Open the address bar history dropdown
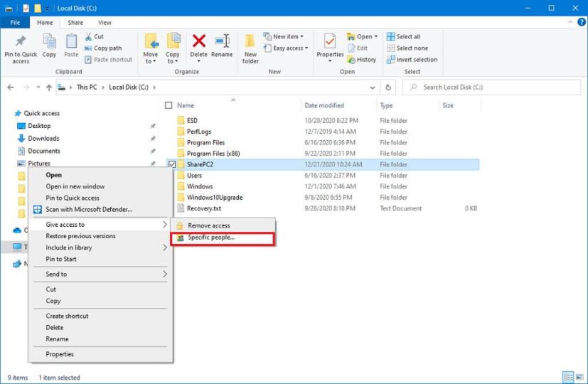 point(373,87)
